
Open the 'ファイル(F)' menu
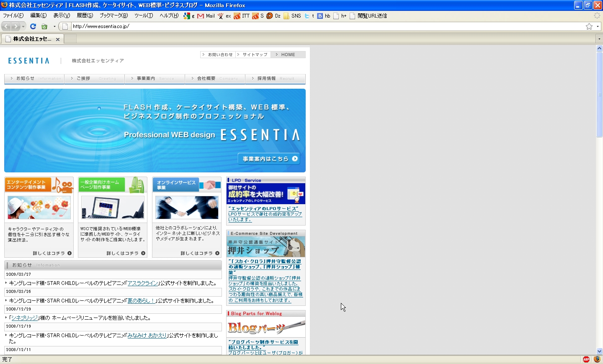13,15
